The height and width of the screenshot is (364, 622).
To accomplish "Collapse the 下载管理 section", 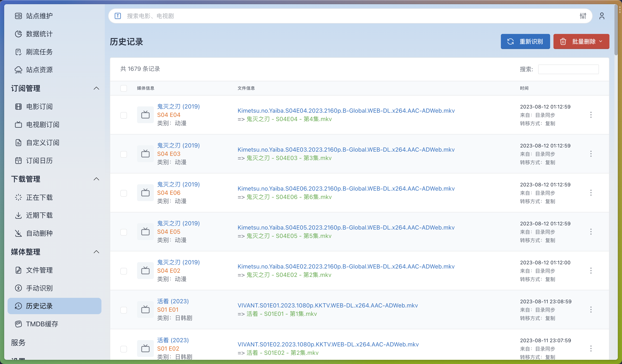I will [97, 179].
